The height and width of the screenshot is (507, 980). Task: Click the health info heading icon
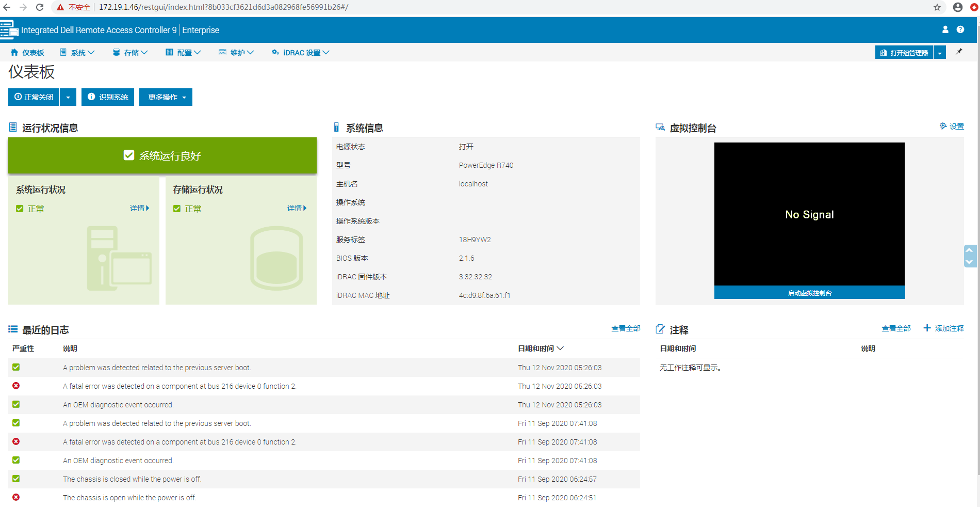point(13,127)
